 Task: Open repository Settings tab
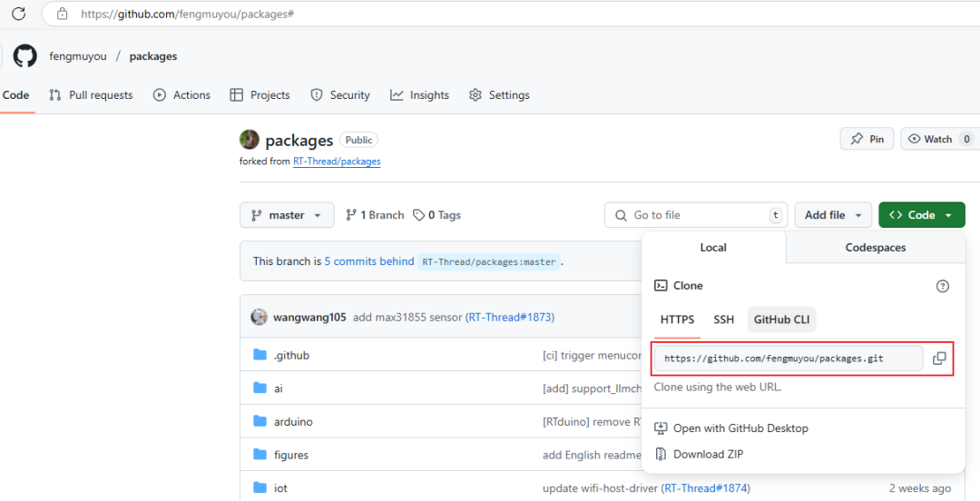499,95
